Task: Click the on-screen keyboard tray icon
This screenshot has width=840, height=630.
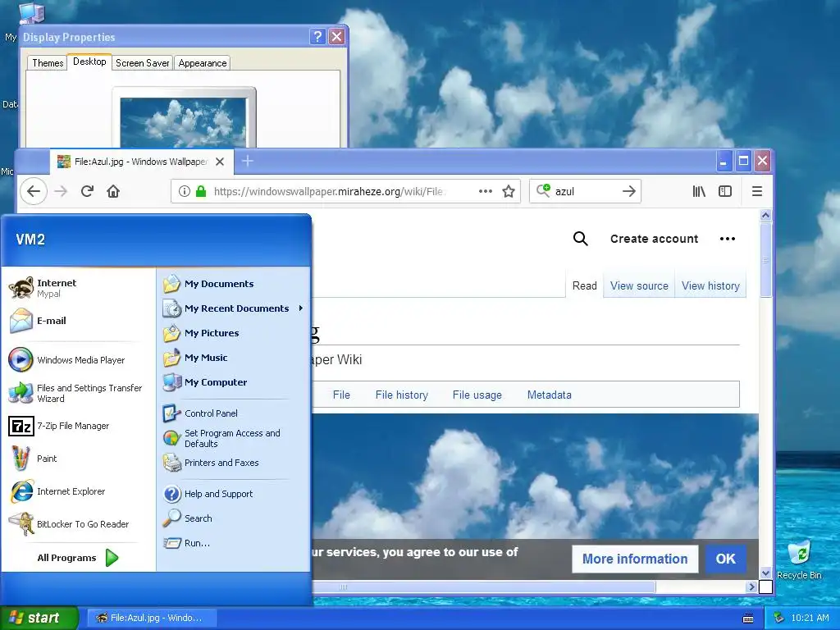Action: [x=748, y=619]
